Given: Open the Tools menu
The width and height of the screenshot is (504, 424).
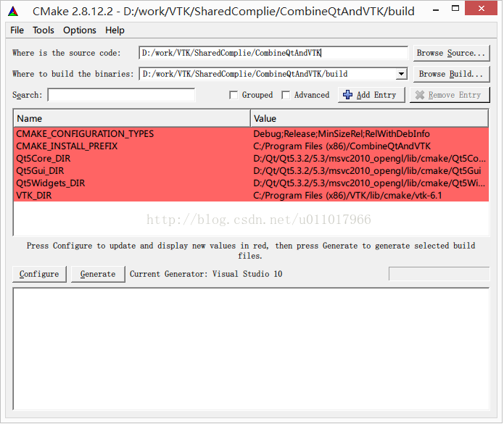Looking at the screenshot, I should 44,30.
